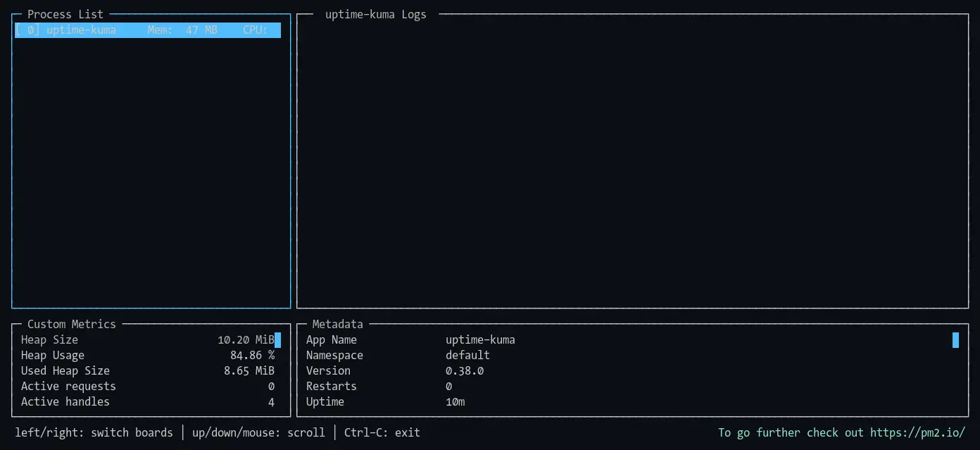Image resolution: width=980 pixels, height=450 pixels.
Task: Click the Restarts value '0'
Action: (x=449, y=387)
